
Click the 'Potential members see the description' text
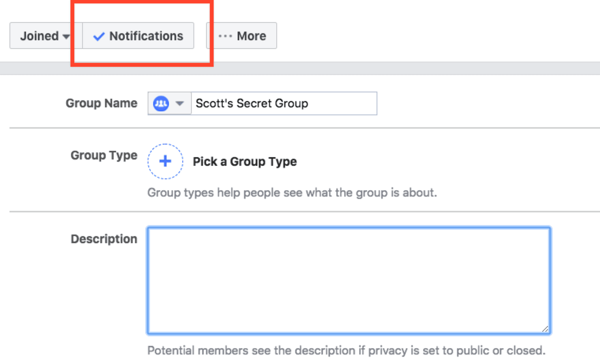pyautogui.click(x=346, y=350)
